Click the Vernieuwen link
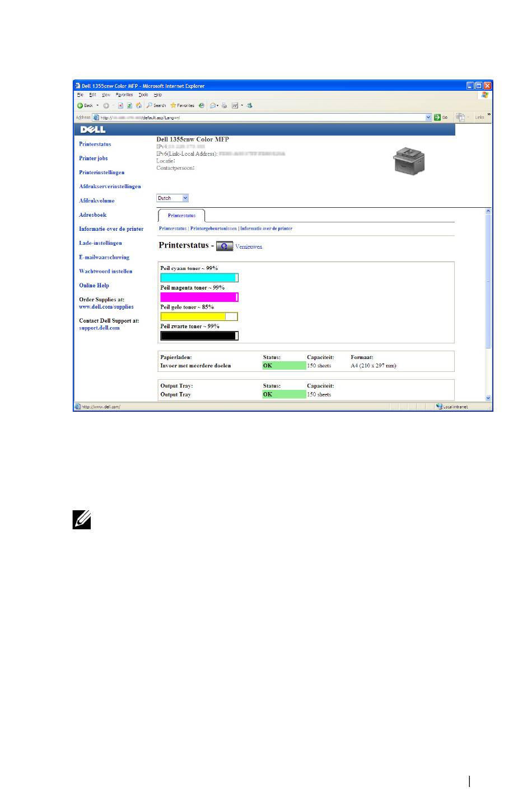Image resolution: width=532 pixels, height=792 pixels. click(249, 247)
